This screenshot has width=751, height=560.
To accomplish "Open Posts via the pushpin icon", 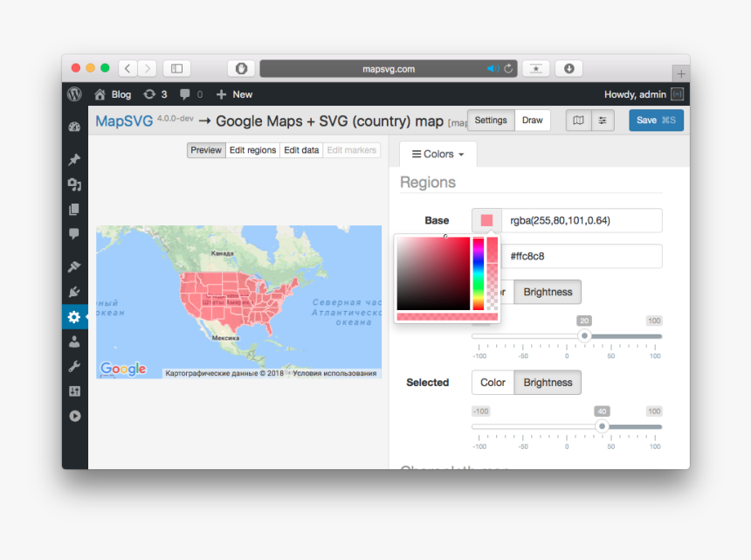I will [x=74, y=160].
